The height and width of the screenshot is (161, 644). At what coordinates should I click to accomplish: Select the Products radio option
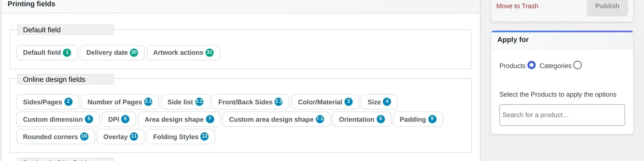(x=531, y=65)
